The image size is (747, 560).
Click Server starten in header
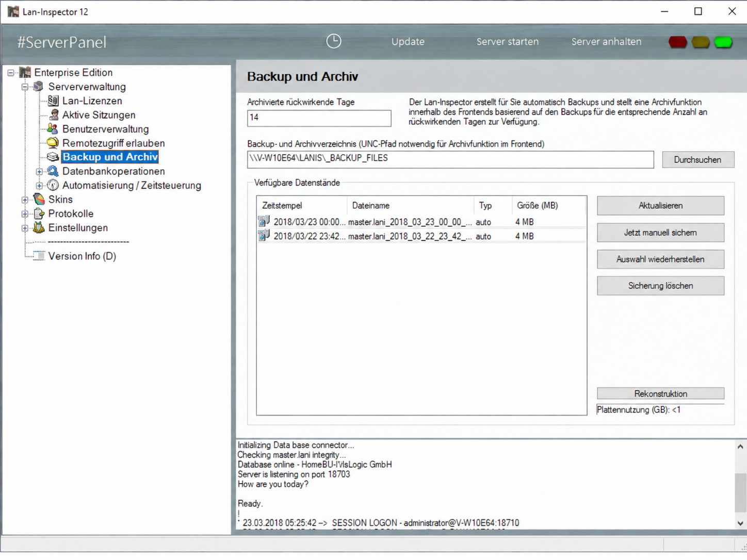point(507,42)
